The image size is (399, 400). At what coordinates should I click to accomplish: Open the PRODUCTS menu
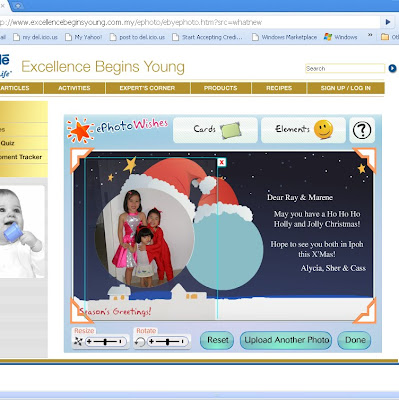(x=221, y=88)
